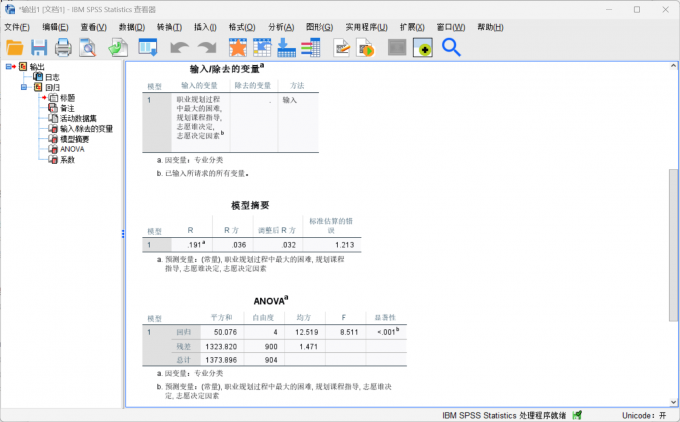
Task: Click the 模型摘要 table title
Action: click(250, 205)
